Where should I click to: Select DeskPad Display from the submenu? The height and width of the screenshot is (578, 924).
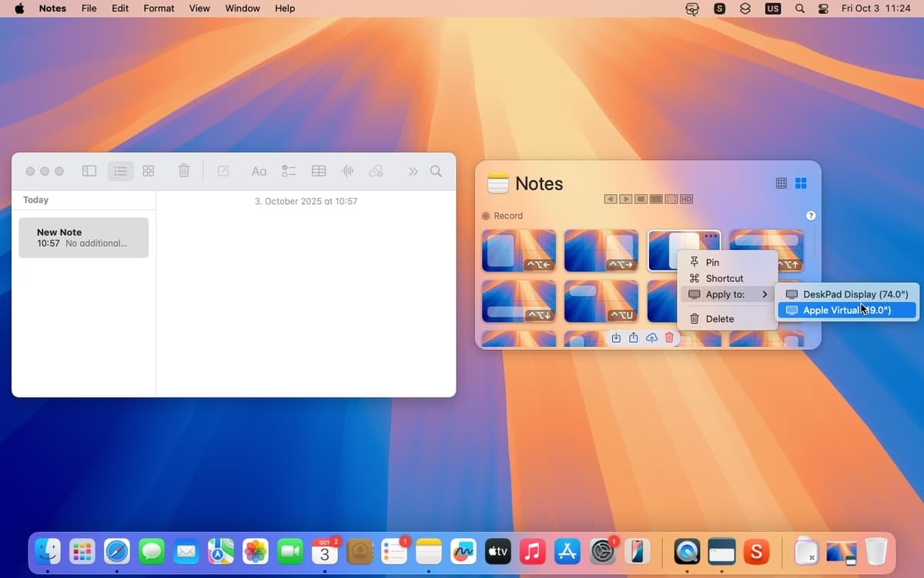(x=847, y=294)
